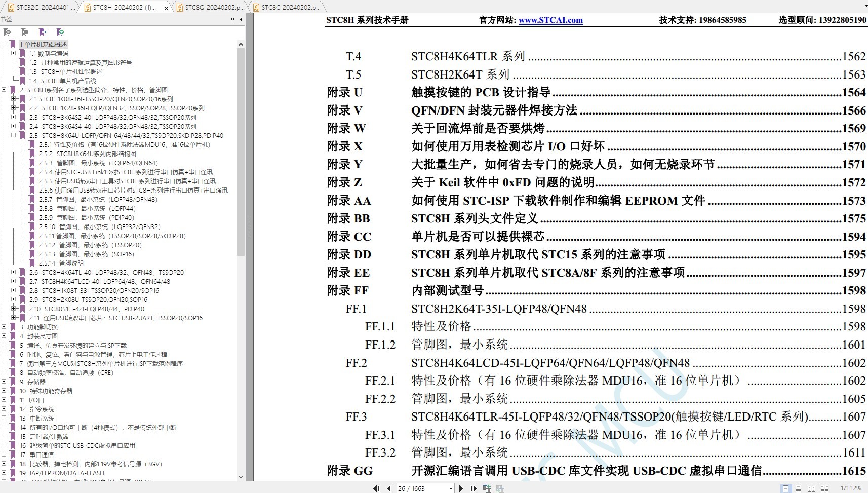Viewport: 868px width, 493px height.
Task: Collapse the bookmark panel with the left arrow
Action: (x=241, y=19)
